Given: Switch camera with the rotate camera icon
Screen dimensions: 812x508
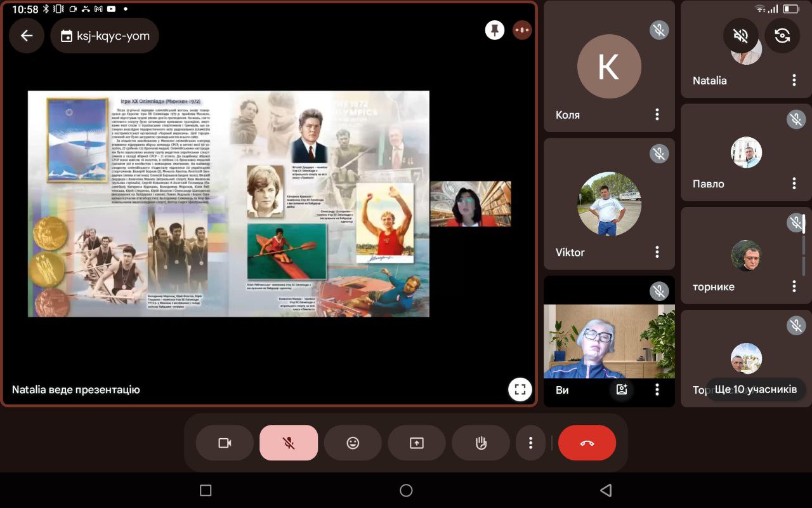Looking at the screenshot, I should point(782,36).
